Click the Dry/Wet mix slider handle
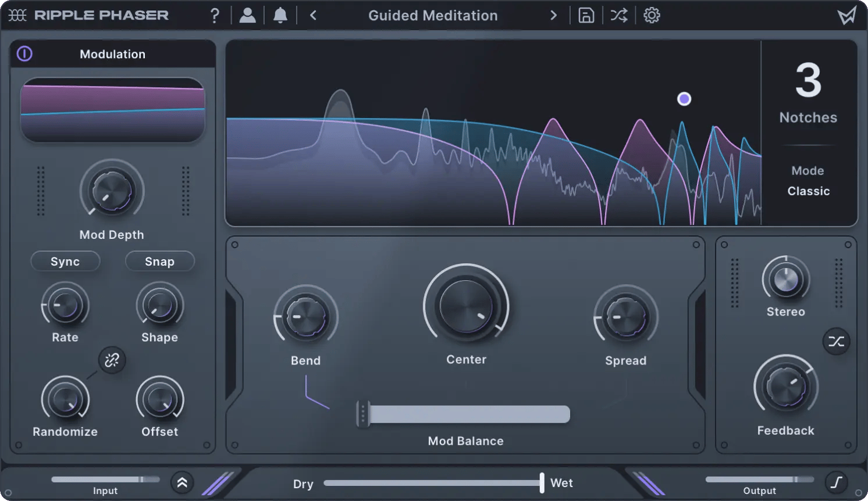 click(x=542, y=483)
